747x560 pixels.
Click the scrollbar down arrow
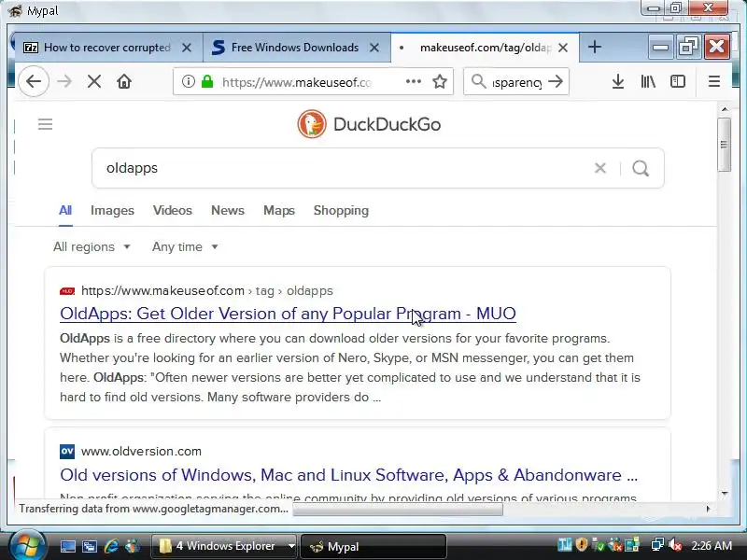coord(725,494)
